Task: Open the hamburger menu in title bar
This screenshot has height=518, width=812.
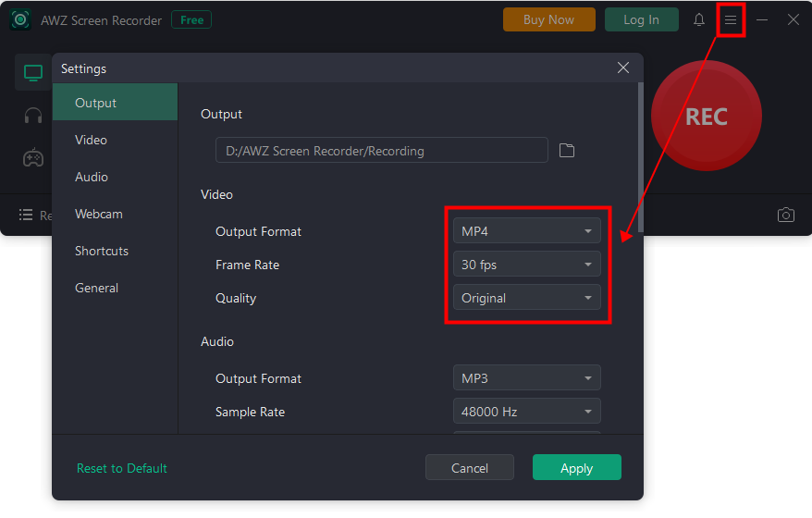Action: pos(731,20)
